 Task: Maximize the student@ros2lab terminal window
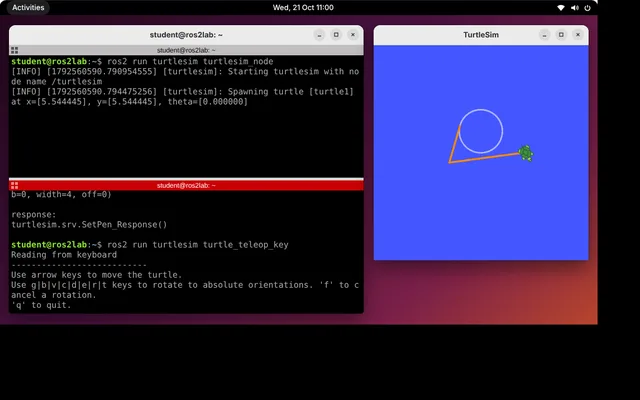pyautogui.click(x=336, y=35)
